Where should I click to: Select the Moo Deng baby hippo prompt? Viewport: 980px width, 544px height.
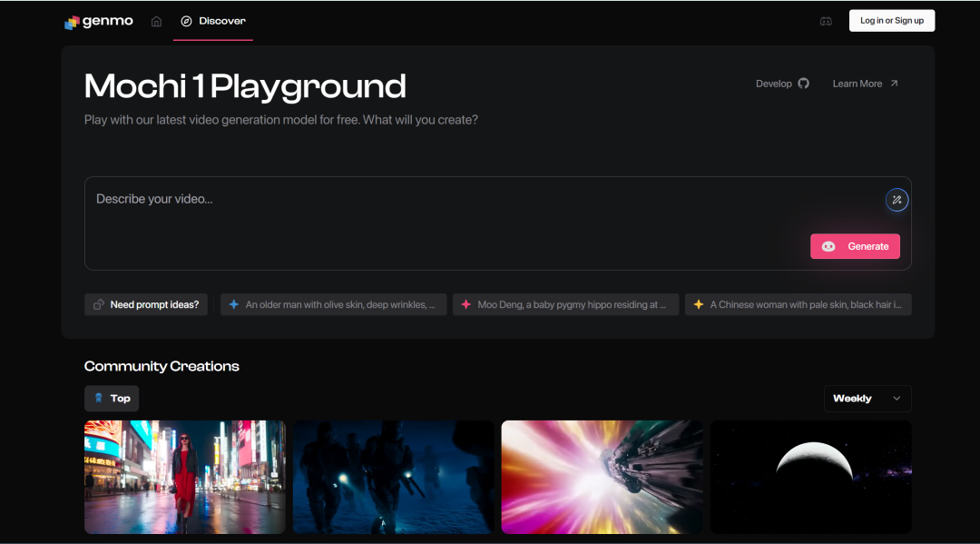[565, 304]
